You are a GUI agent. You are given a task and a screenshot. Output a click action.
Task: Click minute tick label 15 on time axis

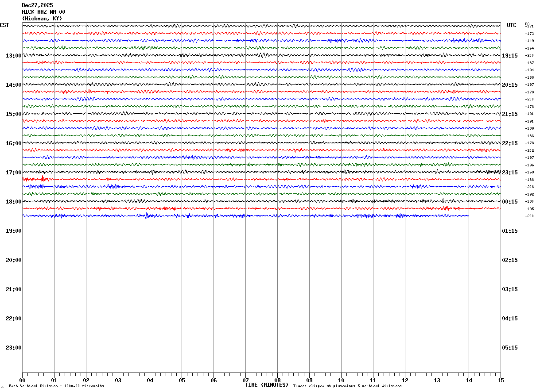(501, 380)
